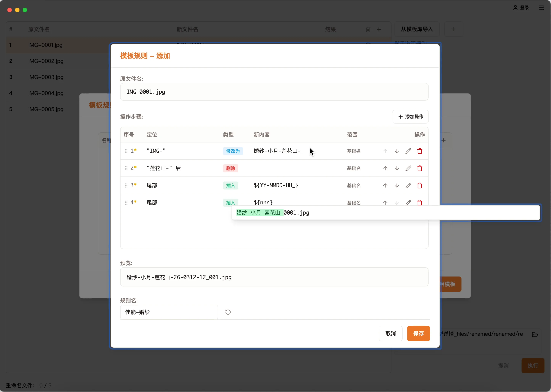Click ${YY-MMDD-HH_} content cell
Image resolution: width=551 pixels, height=392 pixels.
[276, 185]
